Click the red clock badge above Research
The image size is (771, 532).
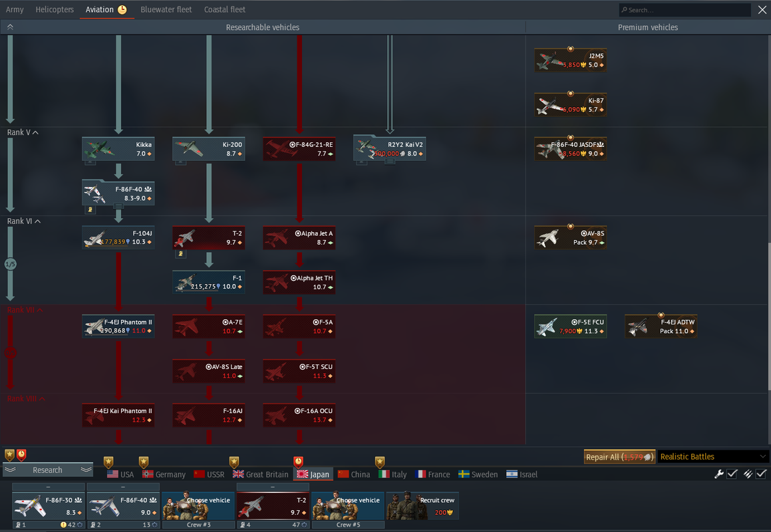point(21,455)
